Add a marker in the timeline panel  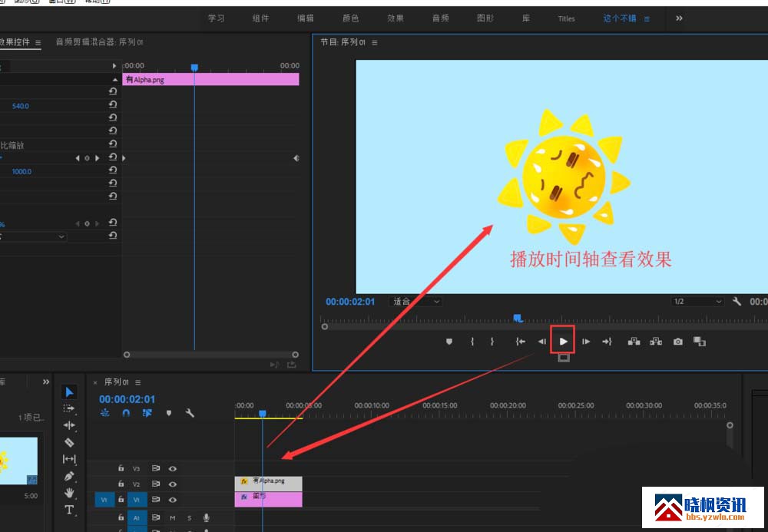click(x=169, y=413)
